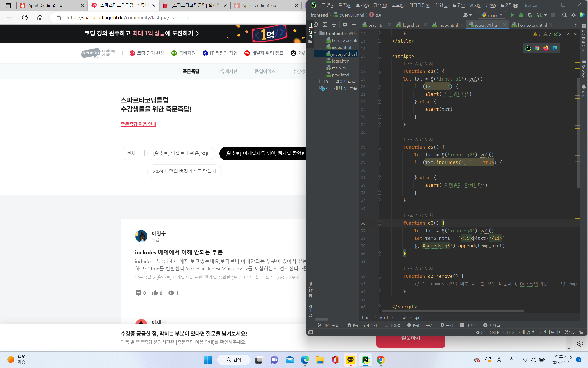
Task: Fold the q3 function block
Action: (379, 223)
